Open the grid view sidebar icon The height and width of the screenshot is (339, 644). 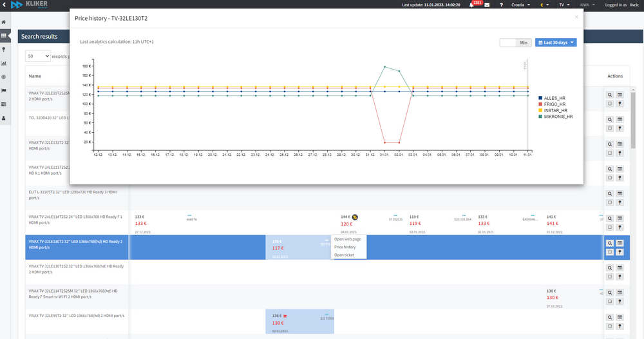click(4, 35)
